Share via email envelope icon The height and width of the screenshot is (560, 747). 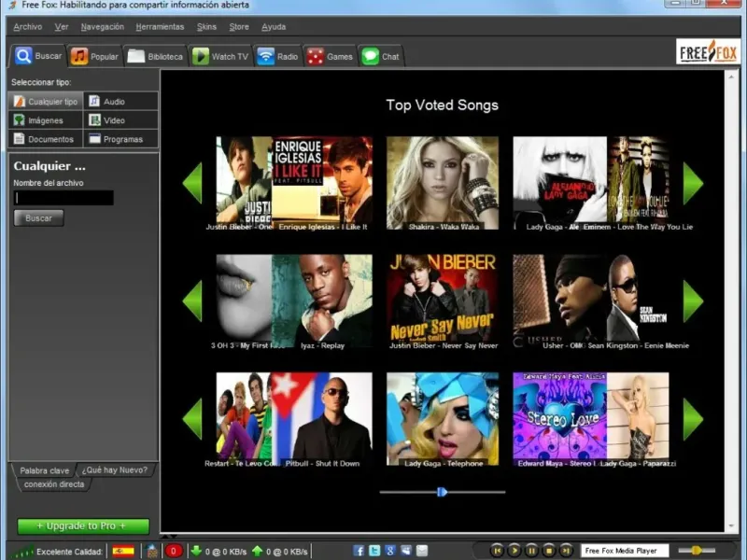click(422, 551)
